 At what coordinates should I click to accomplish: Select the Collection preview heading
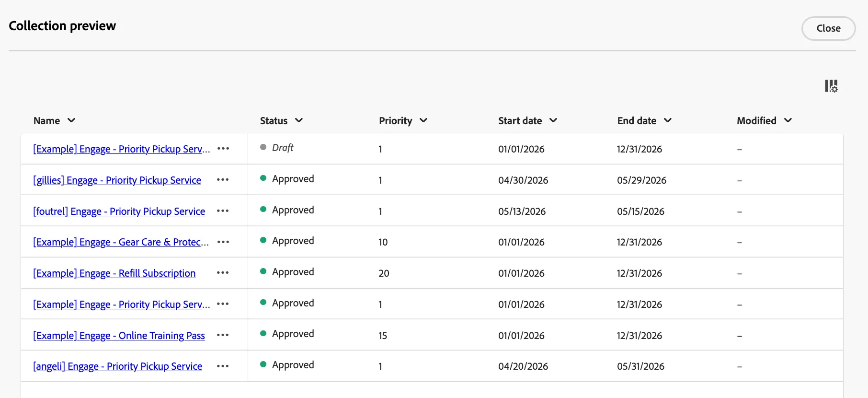(62, 26)
